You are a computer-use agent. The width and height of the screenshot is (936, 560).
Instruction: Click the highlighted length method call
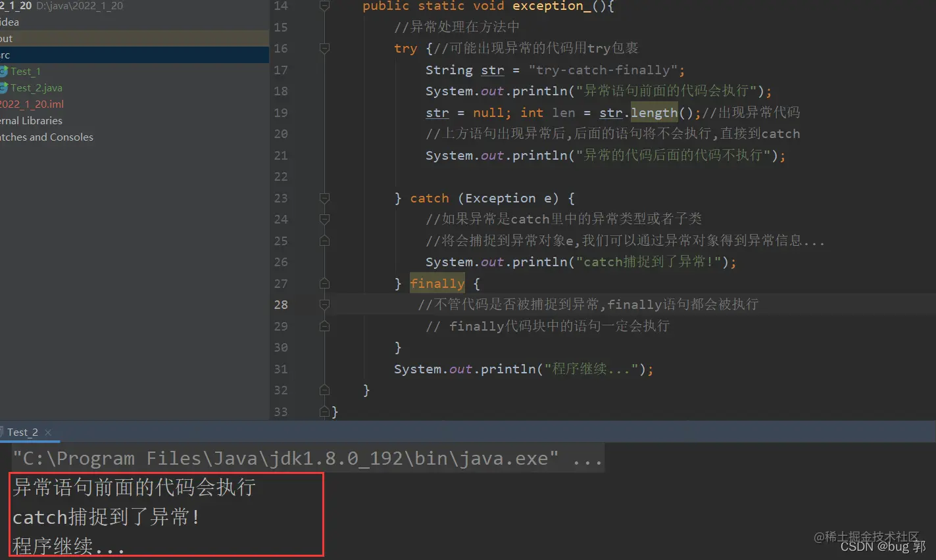[x=654, y=113]
